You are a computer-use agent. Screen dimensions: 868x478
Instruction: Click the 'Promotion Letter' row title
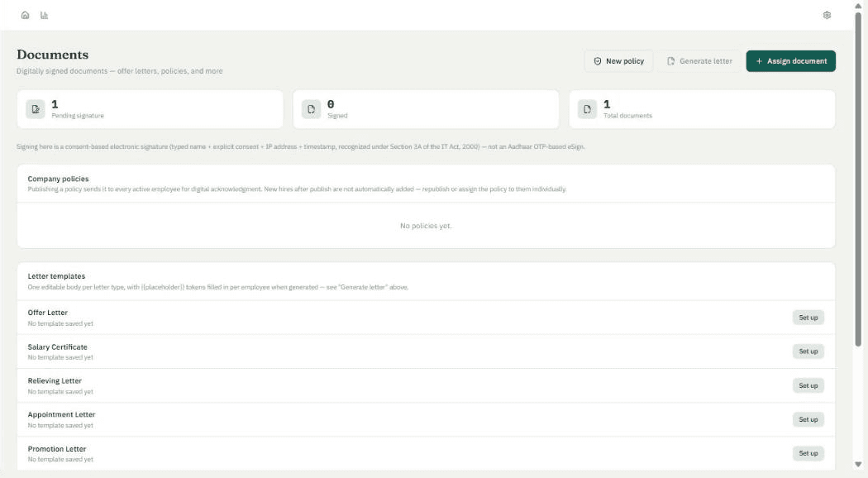click(x=57, y=449)
